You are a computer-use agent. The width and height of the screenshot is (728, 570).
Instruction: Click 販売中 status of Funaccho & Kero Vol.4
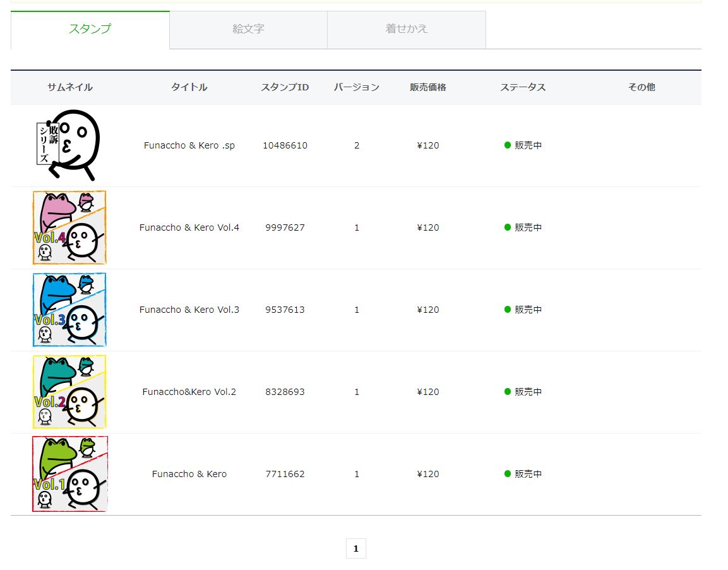pyautogui.click(x=523, y=227)
